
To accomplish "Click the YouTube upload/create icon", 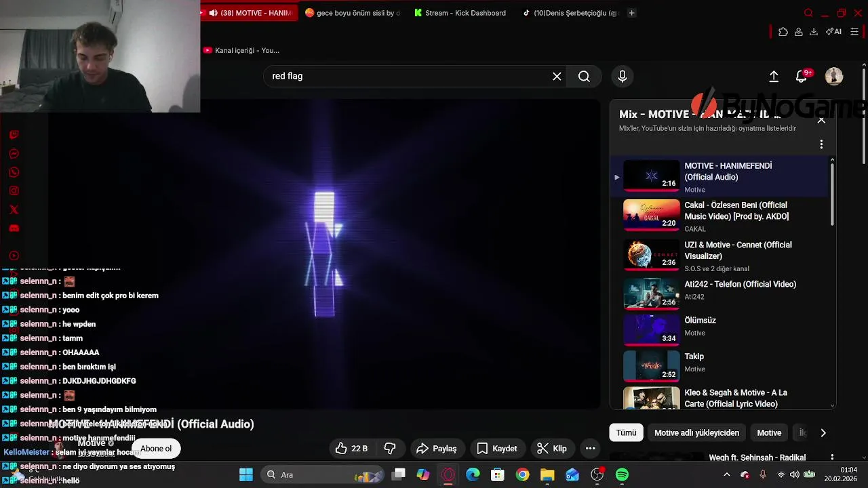I will (x=774, y=77).
